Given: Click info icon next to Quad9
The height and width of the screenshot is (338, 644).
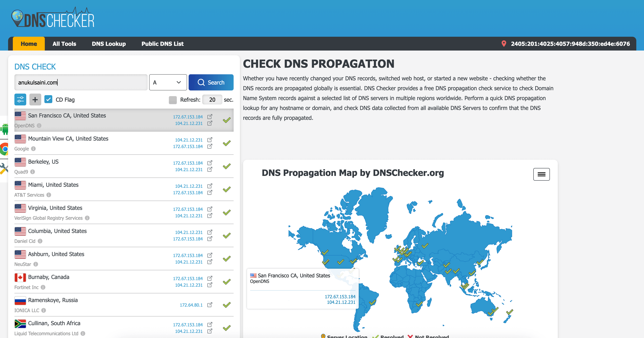Looking at the screenshot, I should coord(33,172).
